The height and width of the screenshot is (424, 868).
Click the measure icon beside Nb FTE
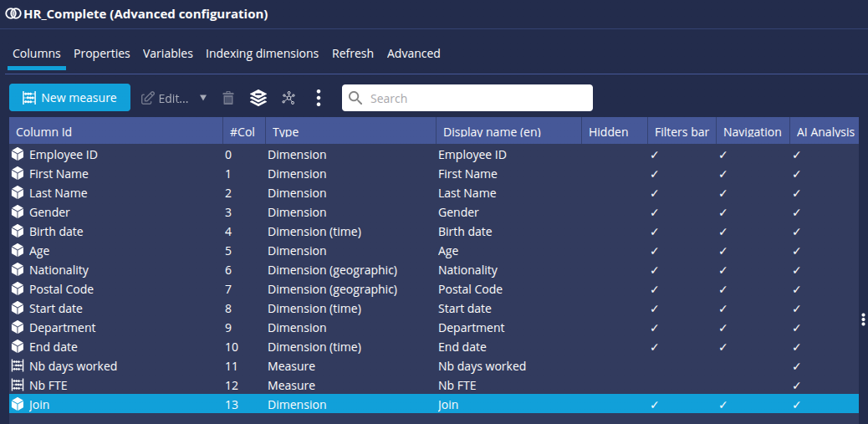18,386
